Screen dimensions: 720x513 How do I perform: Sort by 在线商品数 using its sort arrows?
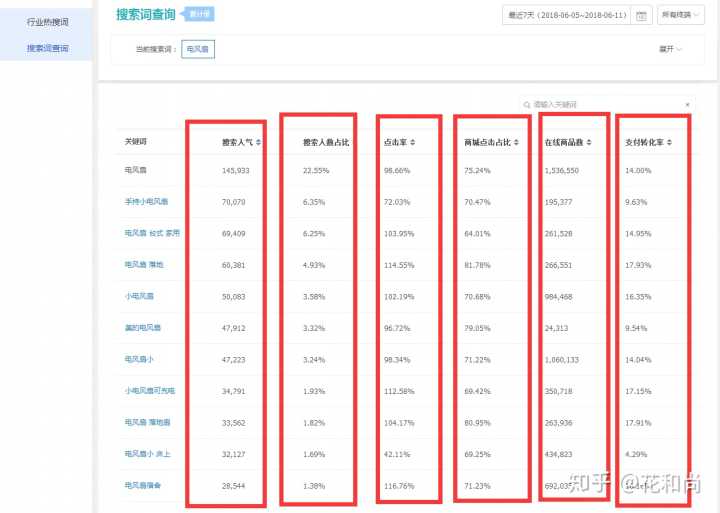pyautogui.click(x=589, y=142)
